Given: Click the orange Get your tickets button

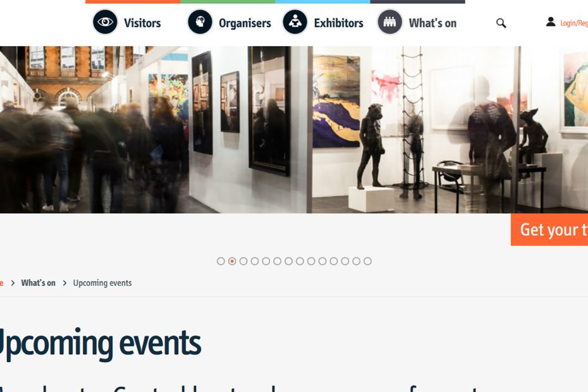Looking at the screenshot, I should (x=549, y=230).
